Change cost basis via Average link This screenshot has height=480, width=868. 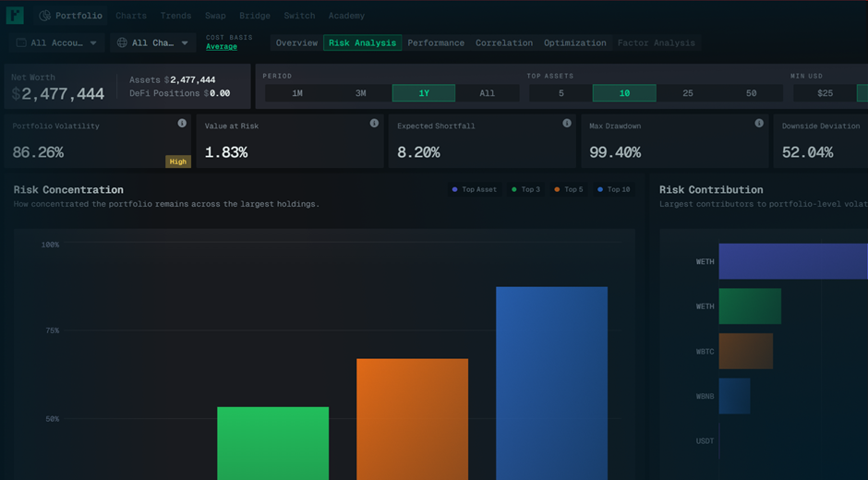coord(222,46)
